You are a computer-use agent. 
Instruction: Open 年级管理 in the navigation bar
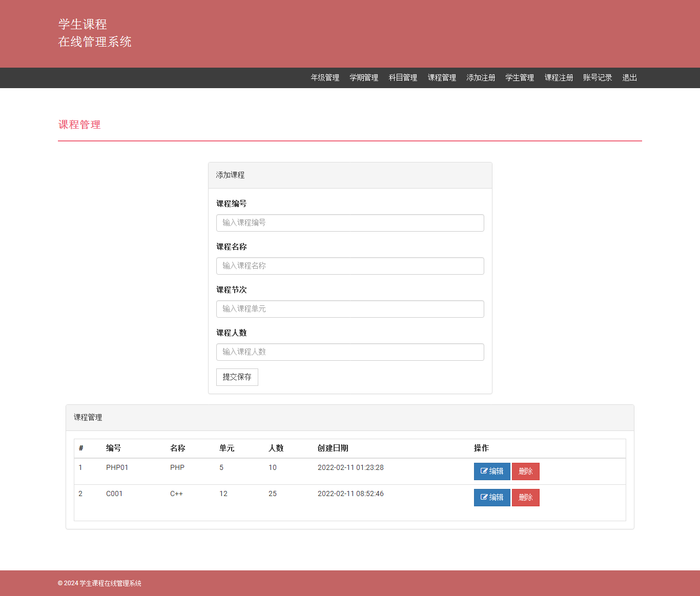coord(325,78)
